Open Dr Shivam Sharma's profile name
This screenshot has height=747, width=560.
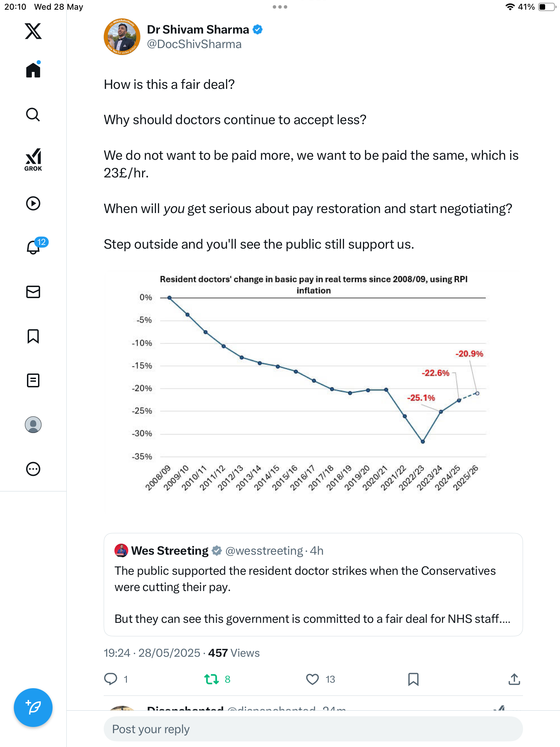pos(198,30)
